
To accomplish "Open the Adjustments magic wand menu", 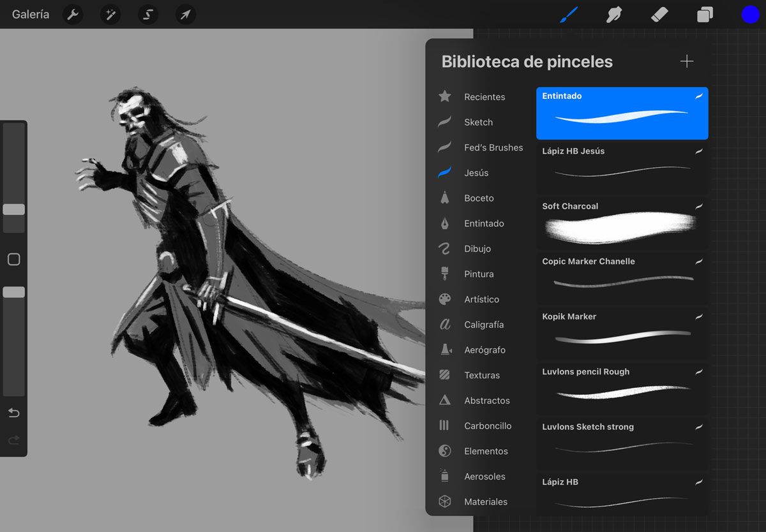I will [x=110, y=14].
